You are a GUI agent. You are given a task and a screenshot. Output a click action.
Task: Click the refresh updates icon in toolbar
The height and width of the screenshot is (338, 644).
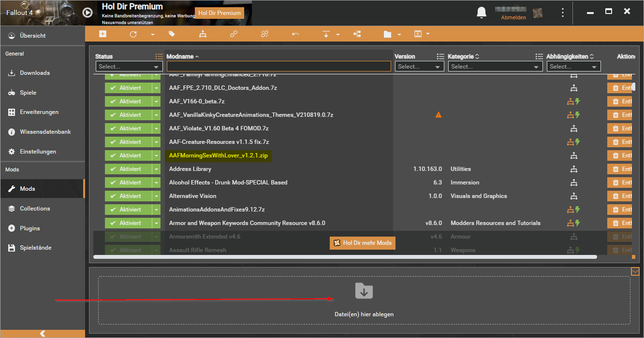(x=133, y=34)
